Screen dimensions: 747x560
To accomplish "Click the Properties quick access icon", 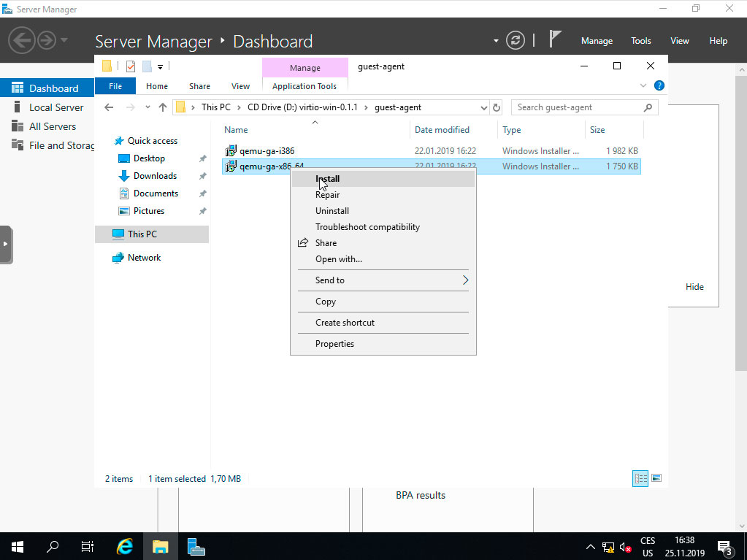I will 131,66.
